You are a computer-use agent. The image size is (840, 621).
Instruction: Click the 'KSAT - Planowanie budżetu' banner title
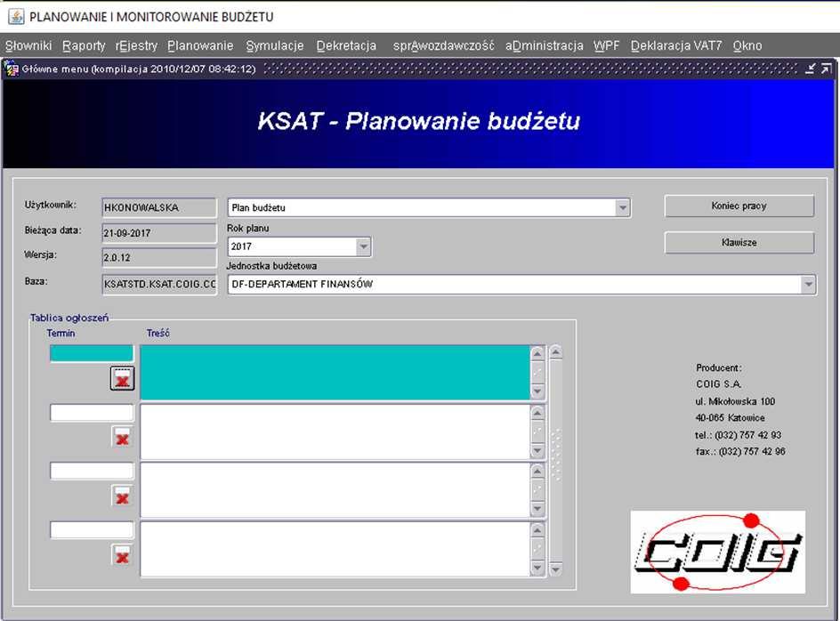pyautogui.click(x=418, y=121)
